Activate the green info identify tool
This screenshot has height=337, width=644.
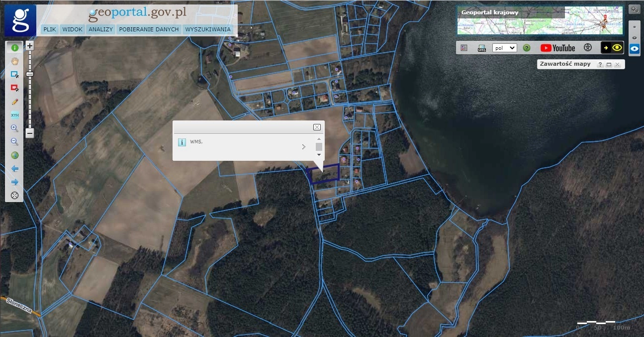click(15, 48)
